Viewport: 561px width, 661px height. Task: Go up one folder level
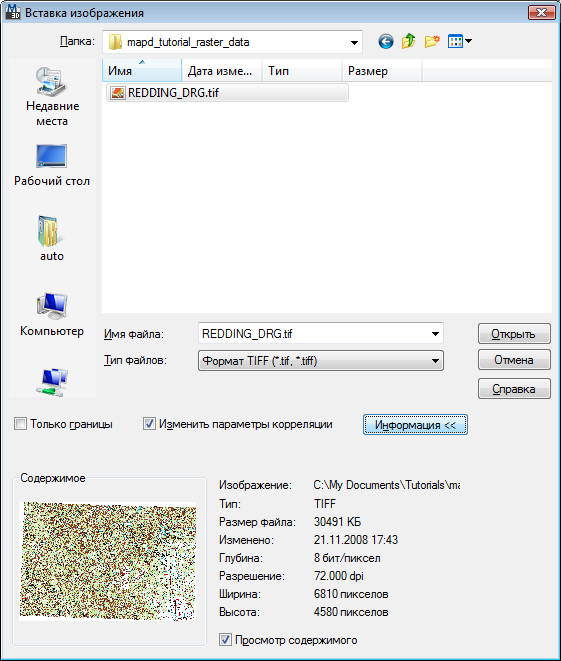pyautogui.click(x=408, y=42)
